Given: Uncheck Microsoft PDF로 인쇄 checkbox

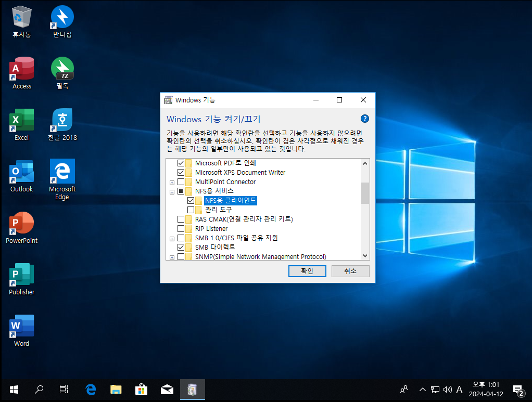Looking at the screenshot, I should pos(181,163).
